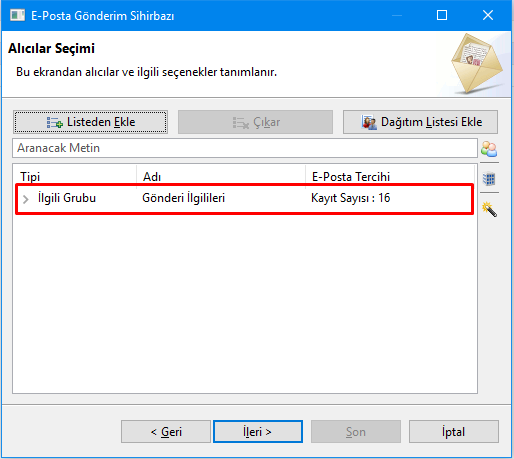Click the envelope wizard image

coord(477,63)
